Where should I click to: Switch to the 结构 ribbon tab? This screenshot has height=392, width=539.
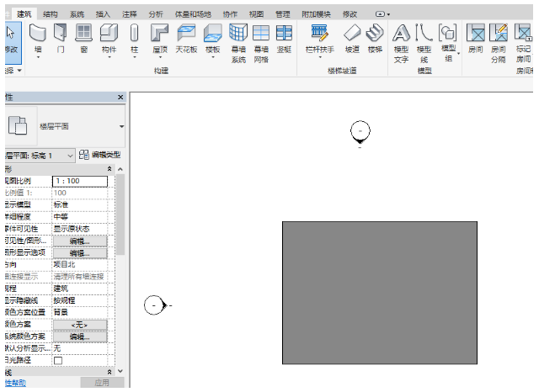click(x=51, y=14)
